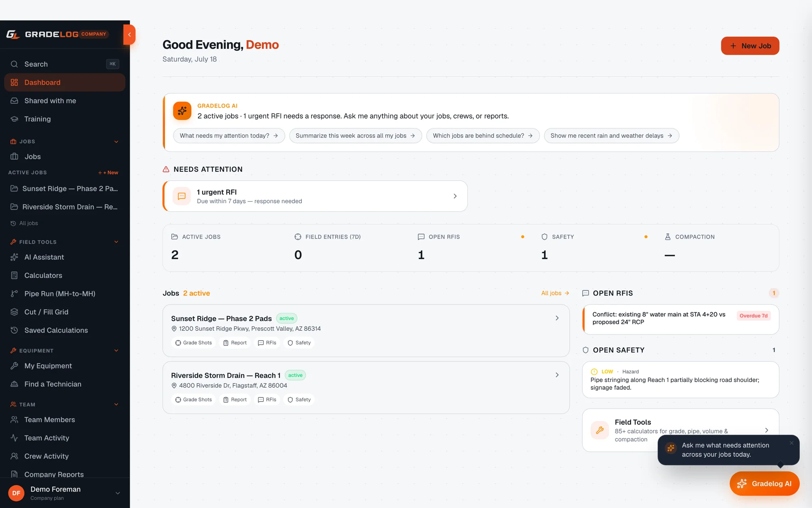Viewport: 812px width, 508px height.
Task: Open My Equipment page
Action: pos(65,366)
